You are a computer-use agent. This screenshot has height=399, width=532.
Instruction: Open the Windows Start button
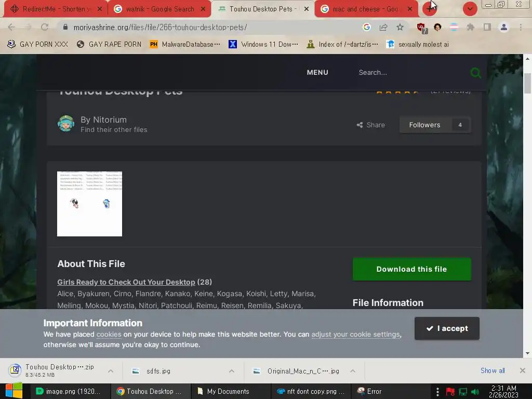click(x=14, y=391)
